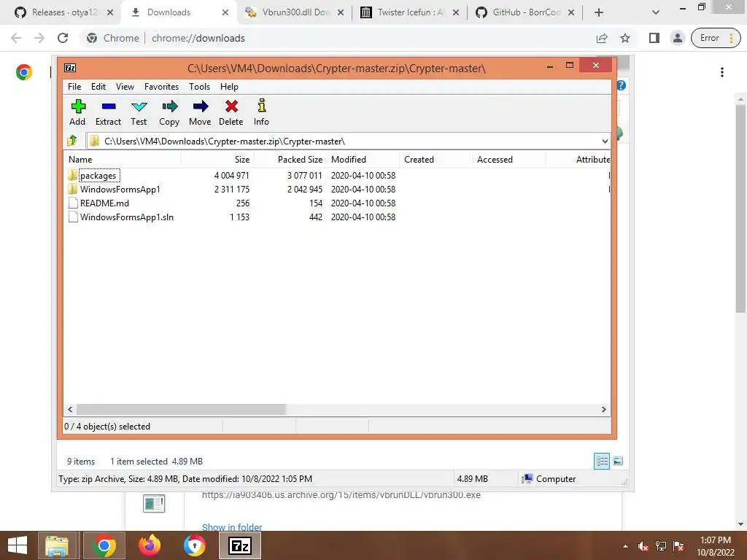The image size is (747, 560).
Task: Open the Favorites menu
Action: [161, 87]
